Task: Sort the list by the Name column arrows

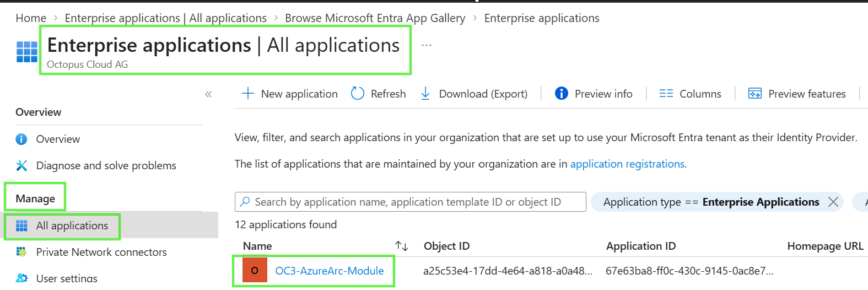Action: (x=402, y=246)
